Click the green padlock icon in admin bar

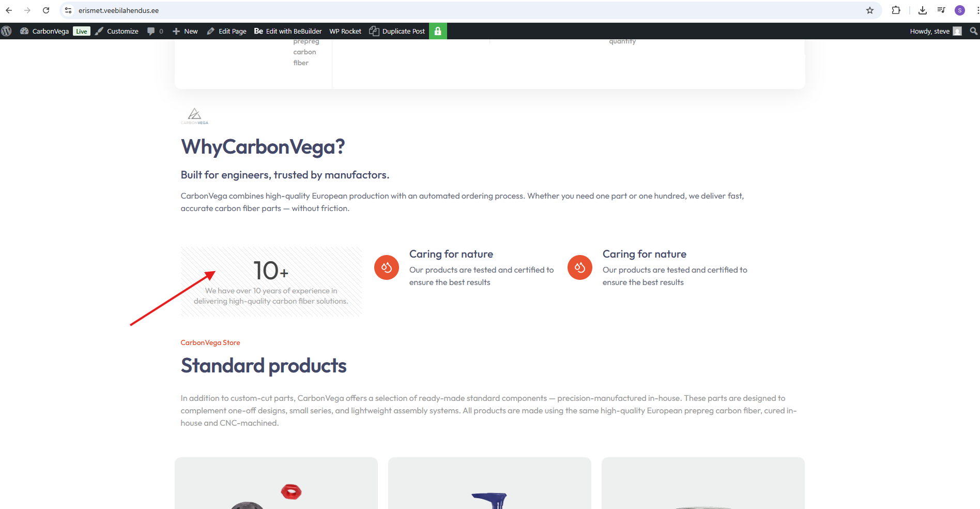pos(438,31)
